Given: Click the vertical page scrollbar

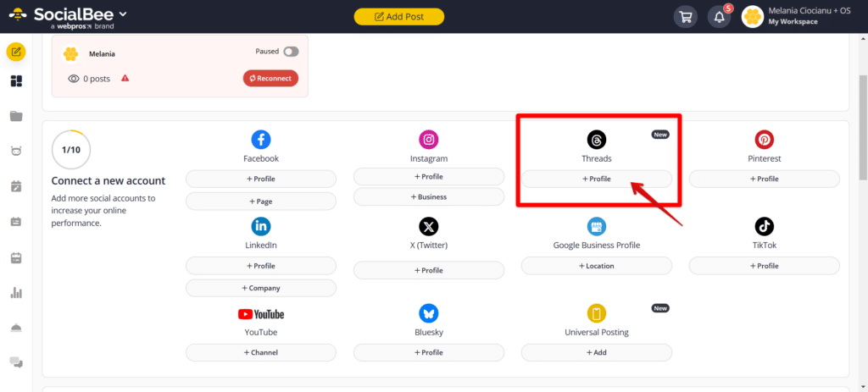Looking at the screenshot, I should 863,127.
